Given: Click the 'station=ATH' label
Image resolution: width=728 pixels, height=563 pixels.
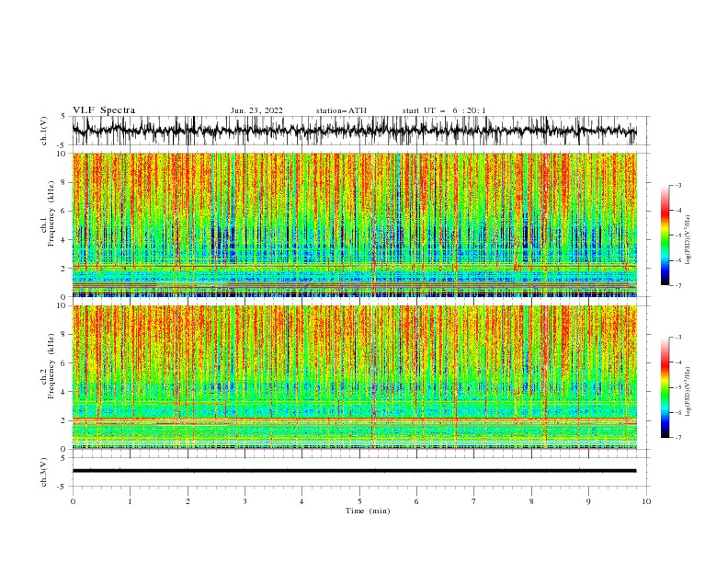Looking at the screenshot, I should click(x=341, y=110).
